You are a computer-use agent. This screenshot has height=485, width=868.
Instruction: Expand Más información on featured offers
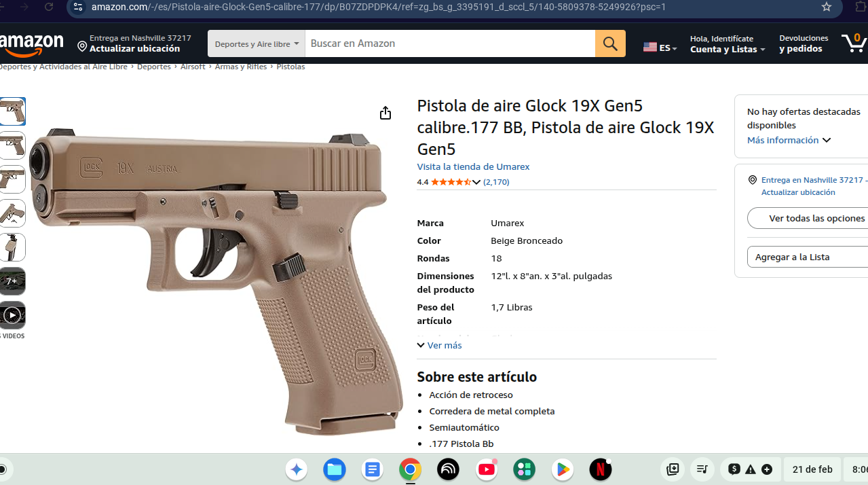789,140
